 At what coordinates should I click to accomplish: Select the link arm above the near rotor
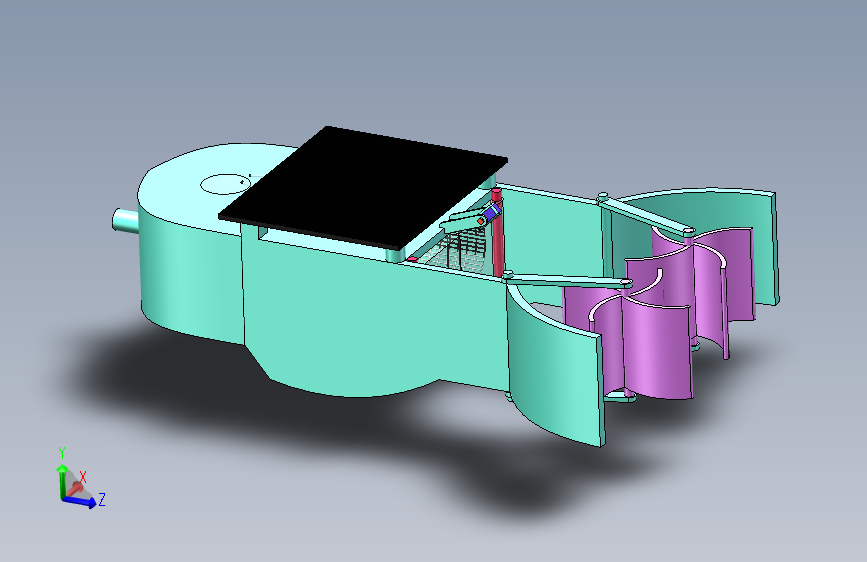pyautogui.click(x=567, y=279)
